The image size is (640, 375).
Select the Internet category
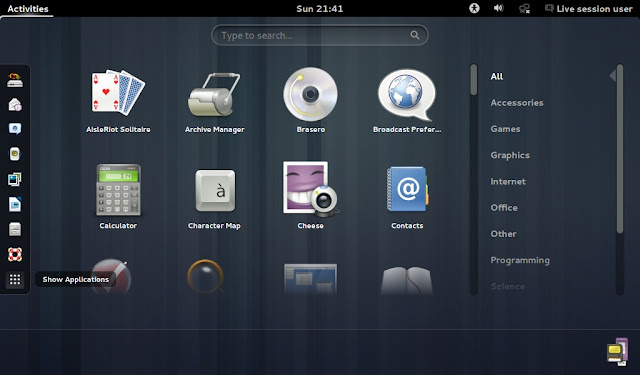[508, 182]
